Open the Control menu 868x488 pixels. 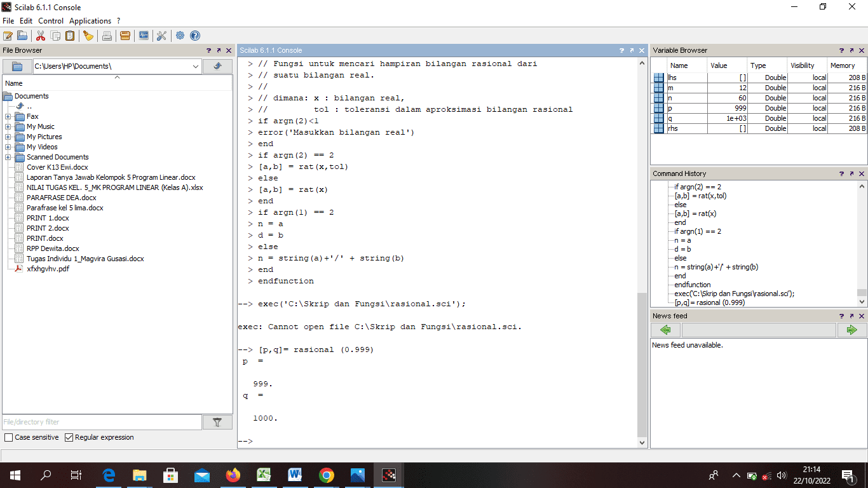[51, 21]
